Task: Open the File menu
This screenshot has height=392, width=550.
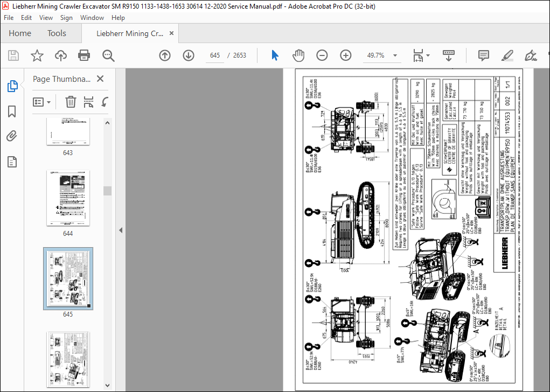Action: pos(9,18)
